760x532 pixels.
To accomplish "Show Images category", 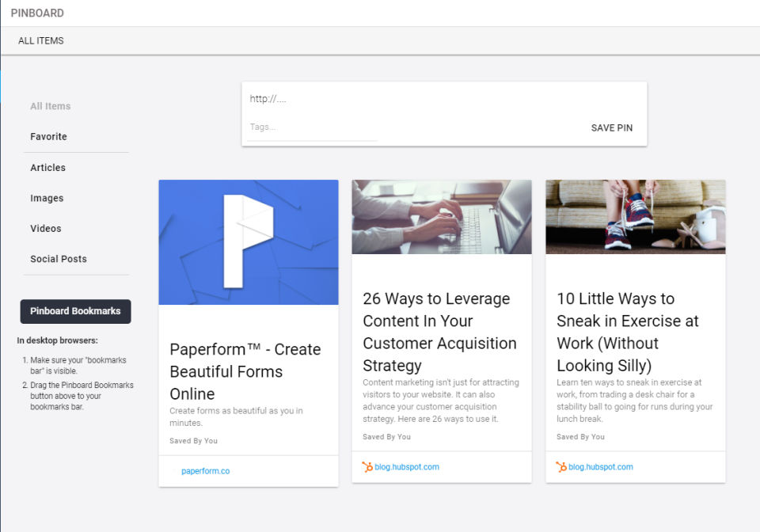I will tap(47, 198).
